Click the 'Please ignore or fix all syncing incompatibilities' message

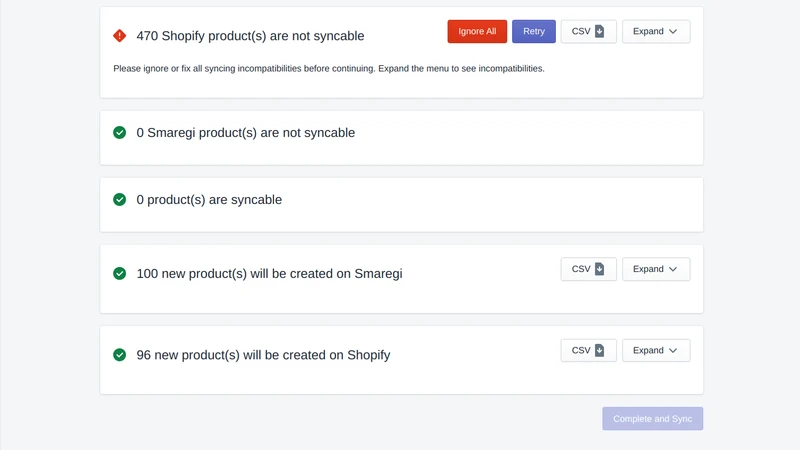pyautogui.click(x=329, y=68)
